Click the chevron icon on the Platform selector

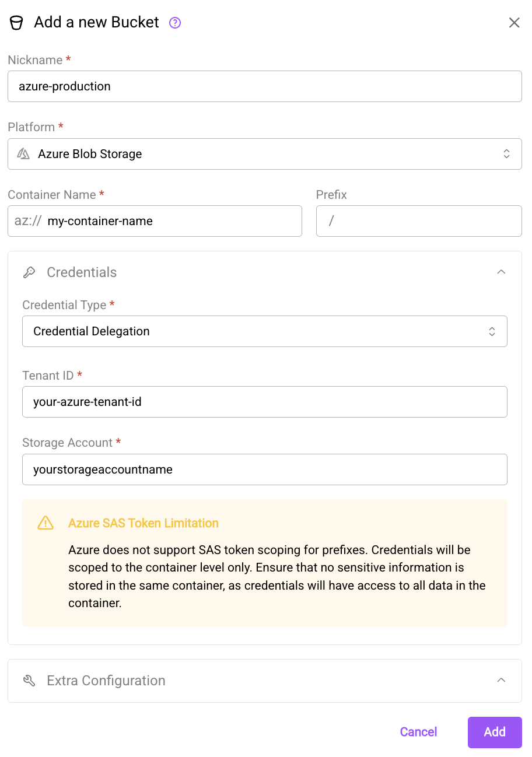[x=507, y=153]
